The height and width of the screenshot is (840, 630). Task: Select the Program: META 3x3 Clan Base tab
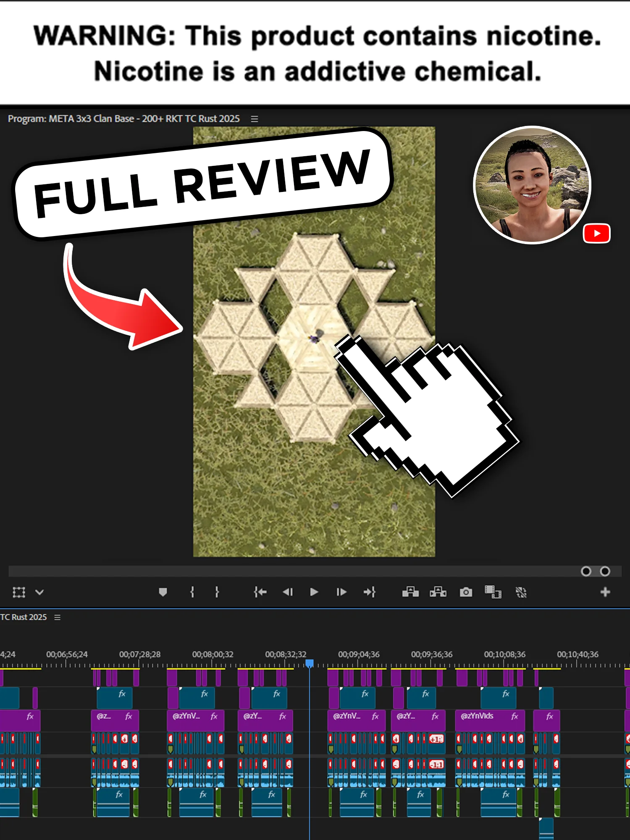123,119
